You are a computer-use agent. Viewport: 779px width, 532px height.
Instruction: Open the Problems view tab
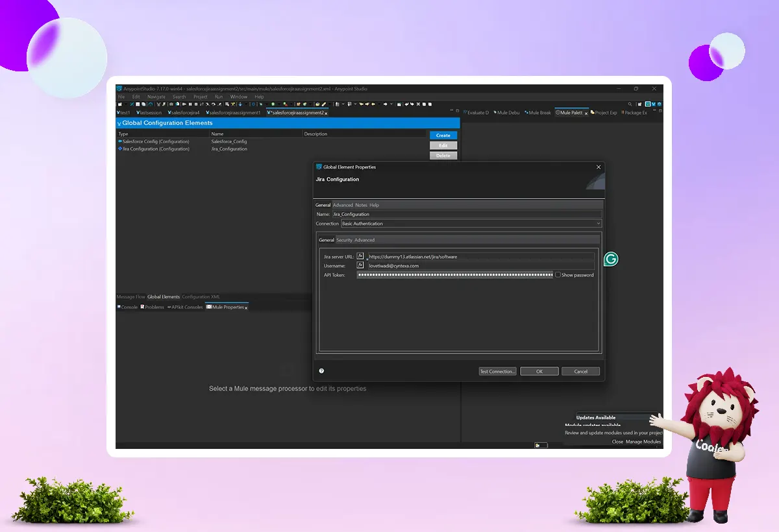[153, 308]
